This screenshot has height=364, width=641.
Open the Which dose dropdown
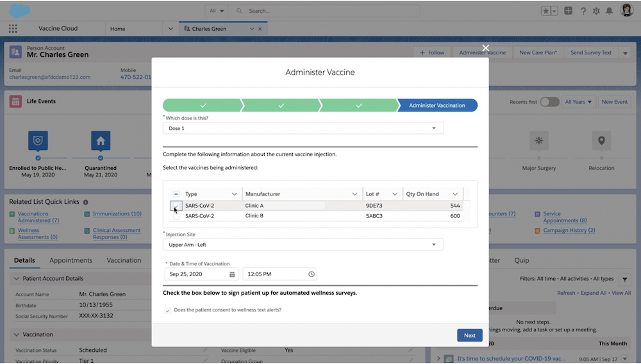click(x=303, y=128)
